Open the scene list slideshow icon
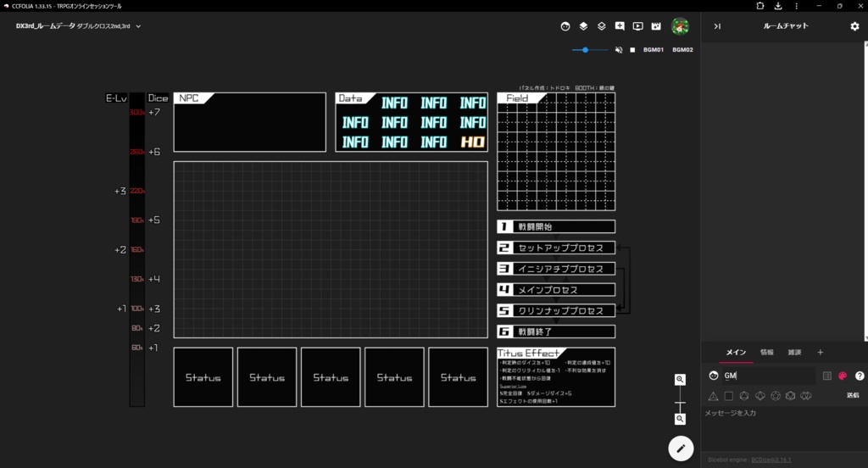The height and width of the screenshot is (468, 868). 638,26
